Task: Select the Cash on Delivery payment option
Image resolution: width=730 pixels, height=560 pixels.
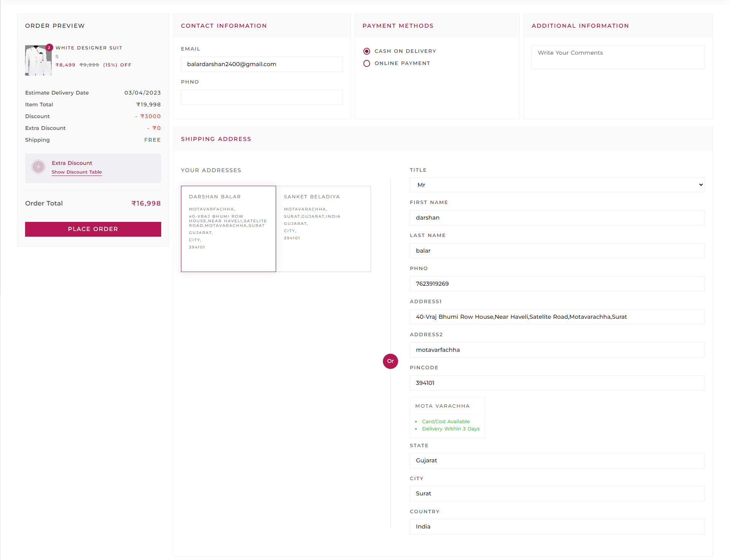Action: click(x=367, y=51)
